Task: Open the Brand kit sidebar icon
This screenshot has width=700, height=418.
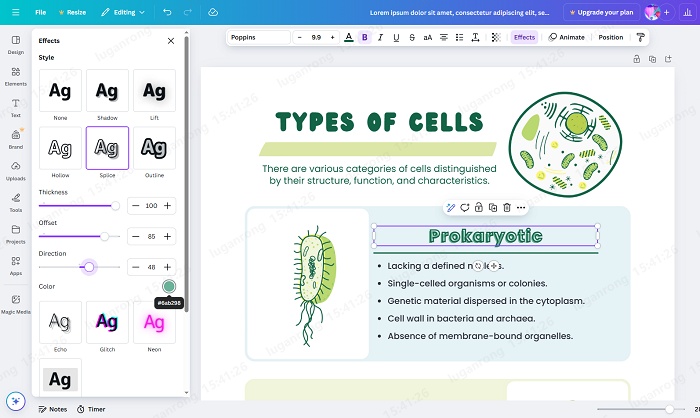Action: (16, 137)
